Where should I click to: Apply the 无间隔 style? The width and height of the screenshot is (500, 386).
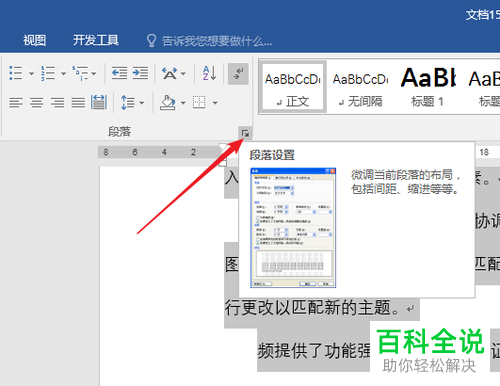click(360, 87)
